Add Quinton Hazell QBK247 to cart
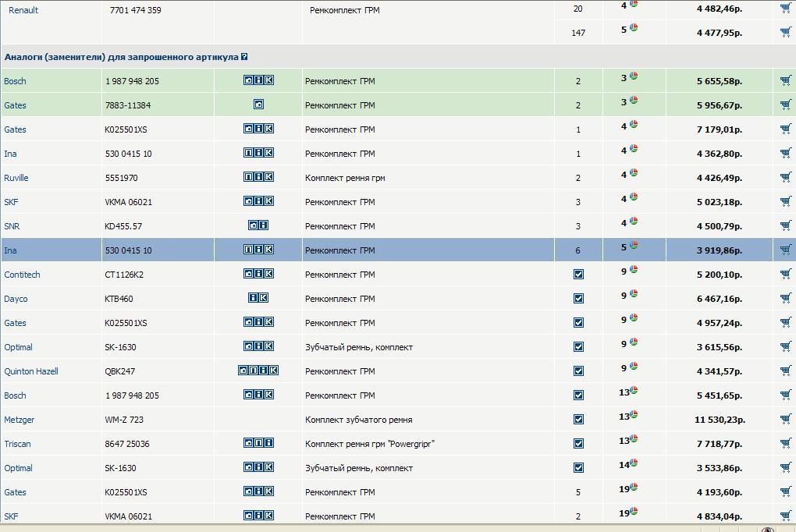796x532 pixels. [x=785, y=371]
